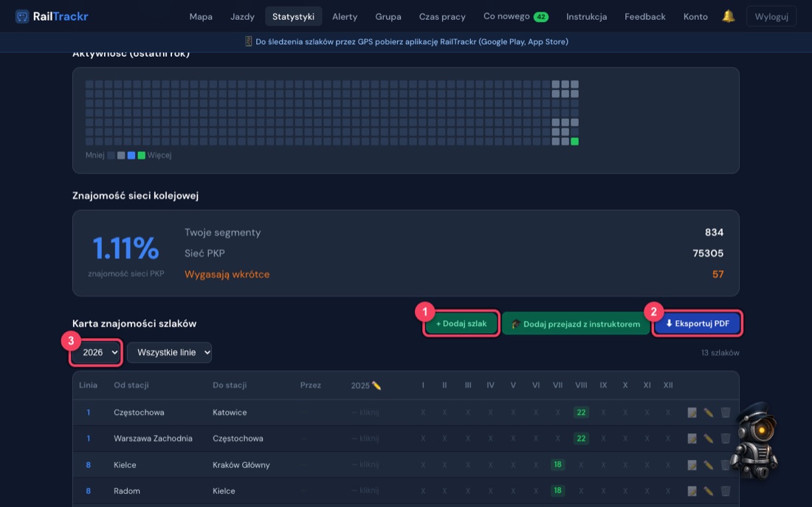Open the note icon for Radom–Kielce row
This screenshot has width=812, height=507.
[x=692, y=491]
